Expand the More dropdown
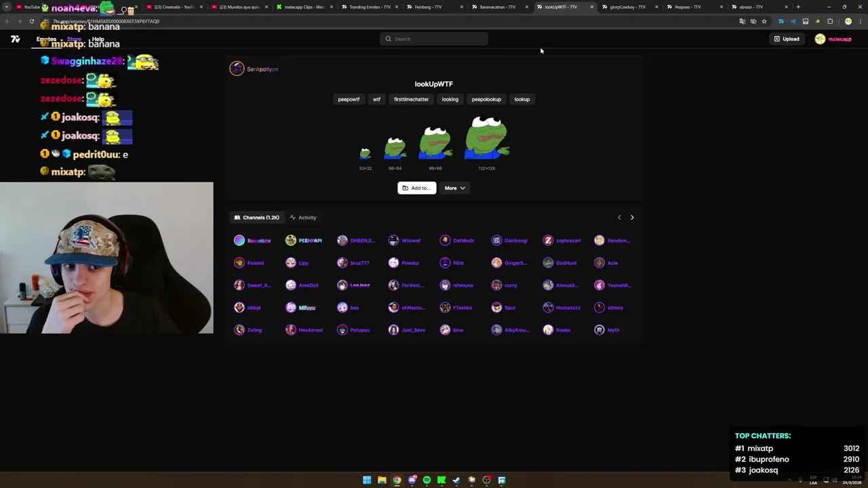 (x=454, y=188)
